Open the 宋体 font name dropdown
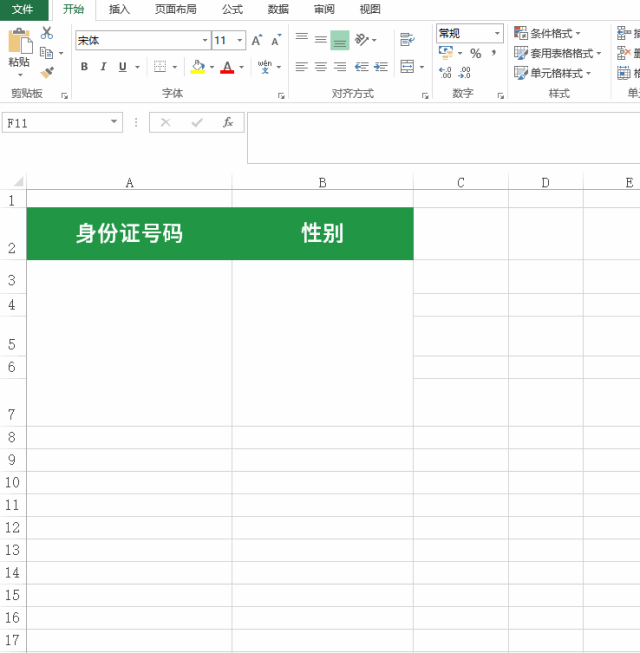This screenshot has width=640, height=653. click(205, 40)
